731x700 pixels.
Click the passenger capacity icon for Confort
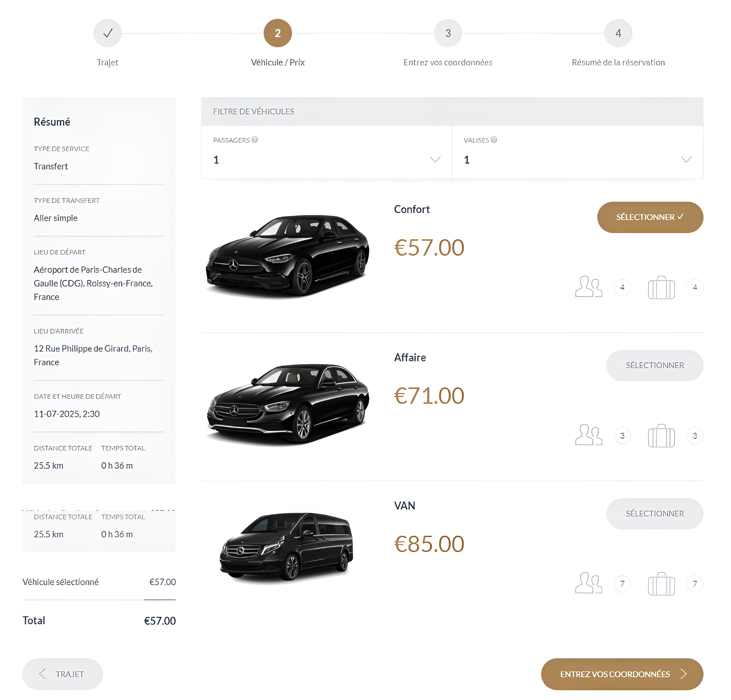(x=589, y=287)
